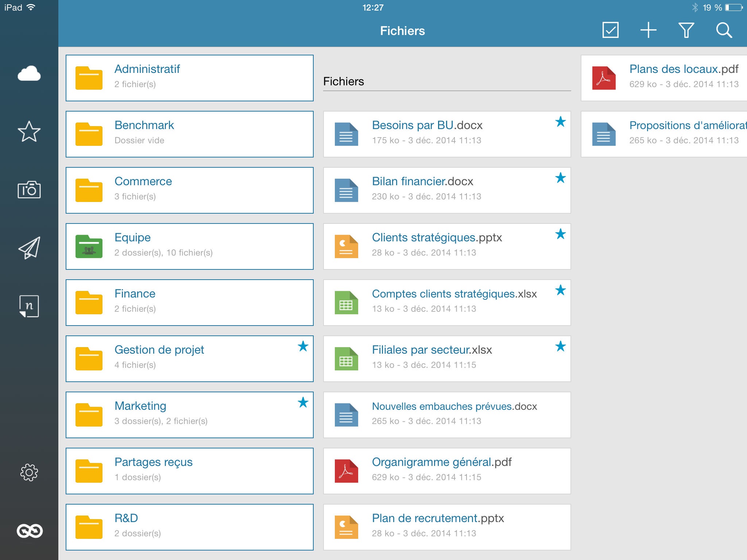The height and width of the screenshot is (560, 747).
Task: Click the plus icon to add a file
Action: tap(648, 30)
